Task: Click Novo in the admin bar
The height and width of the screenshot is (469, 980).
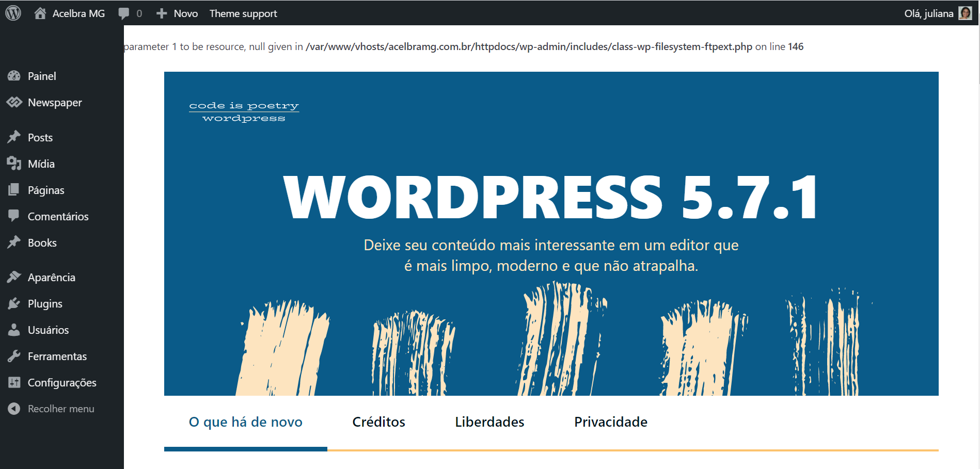Action: click(186, 13)
